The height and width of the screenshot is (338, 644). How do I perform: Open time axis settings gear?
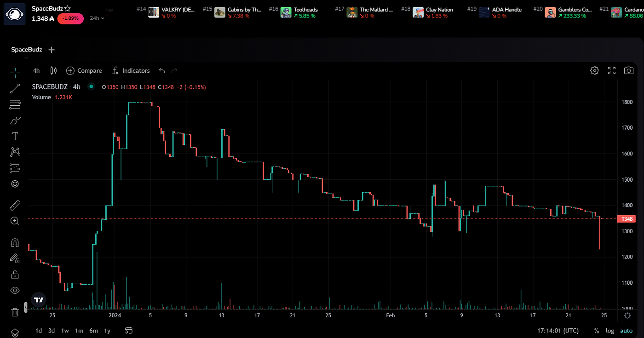tap(627, 315)
